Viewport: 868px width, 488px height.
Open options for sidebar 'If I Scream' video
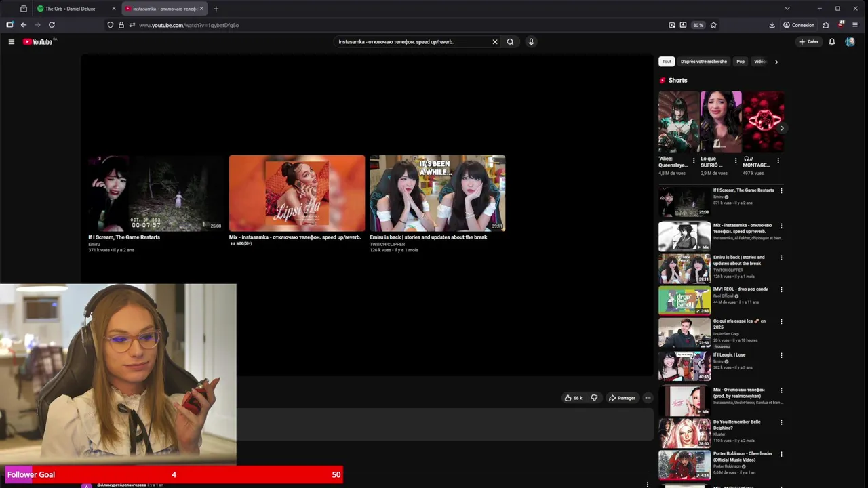781,191
